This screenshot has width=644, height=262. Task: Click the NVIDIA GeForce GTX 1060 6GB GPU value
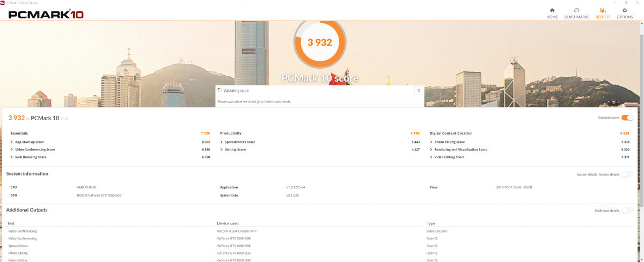[99, 195]
